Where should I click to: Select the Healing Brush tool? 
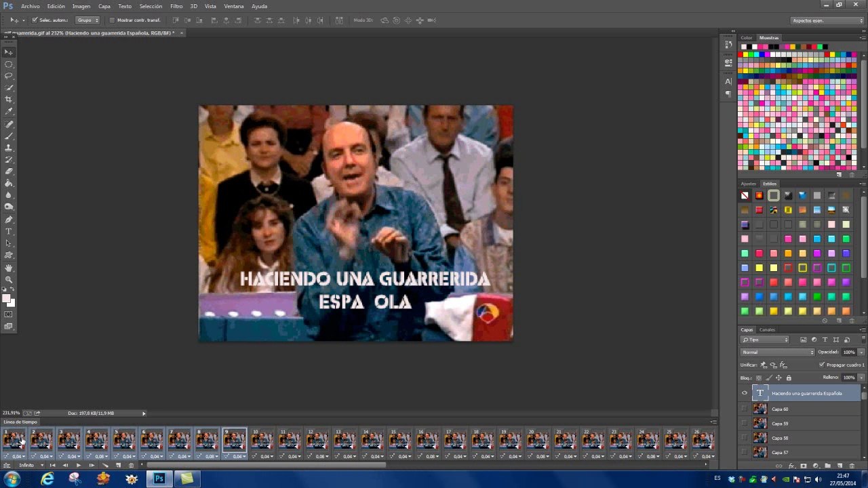click(x=9, y=125)
